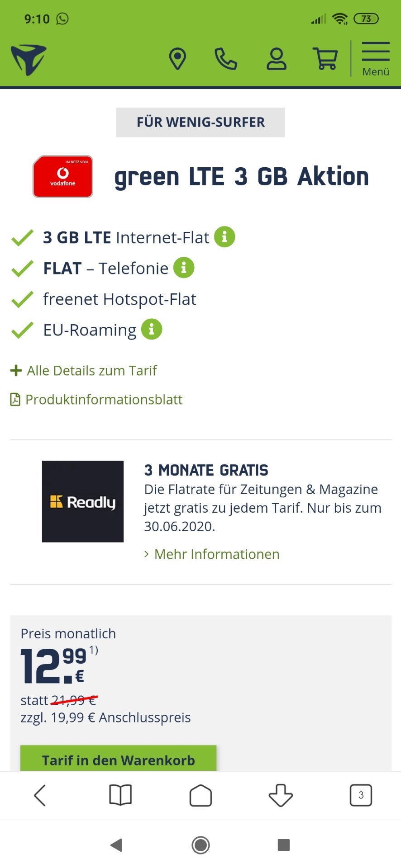
Task: Open browser downloads arrow icon
Action: coord(281,795)
